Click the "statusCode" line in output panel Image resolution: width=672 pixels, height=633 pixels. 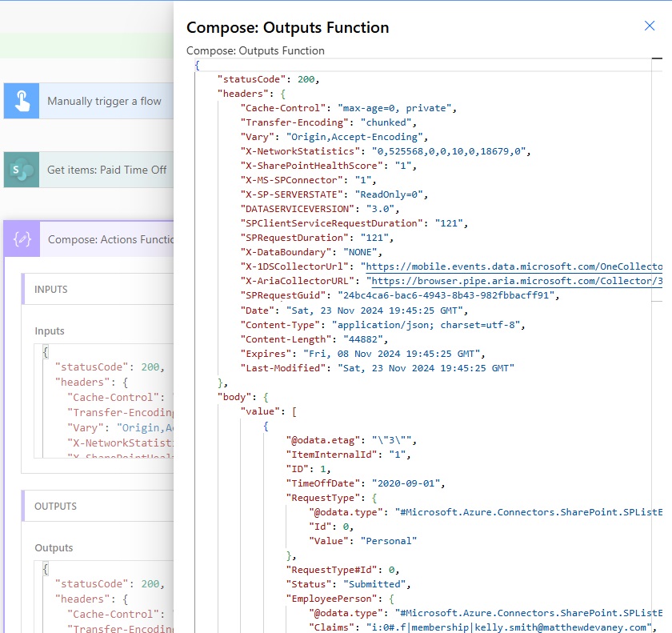(268, 79)
